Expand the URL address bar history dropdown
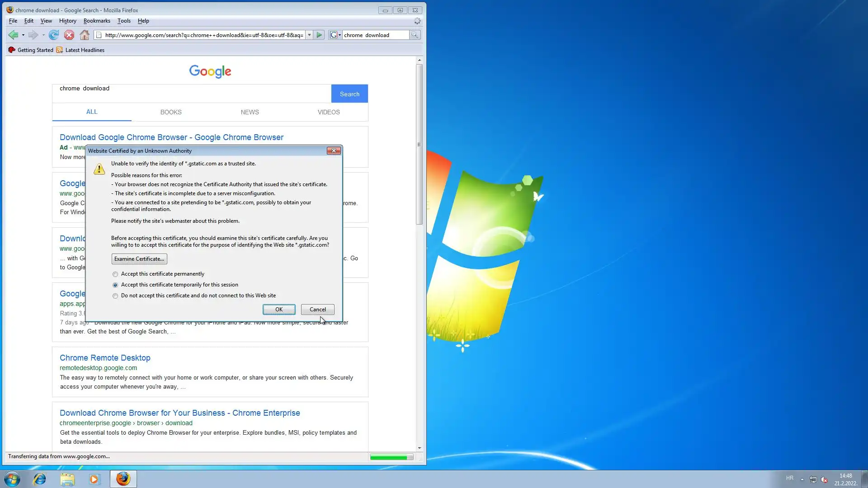The width and height of the screenshot is (868, 488). click(309, 35)
